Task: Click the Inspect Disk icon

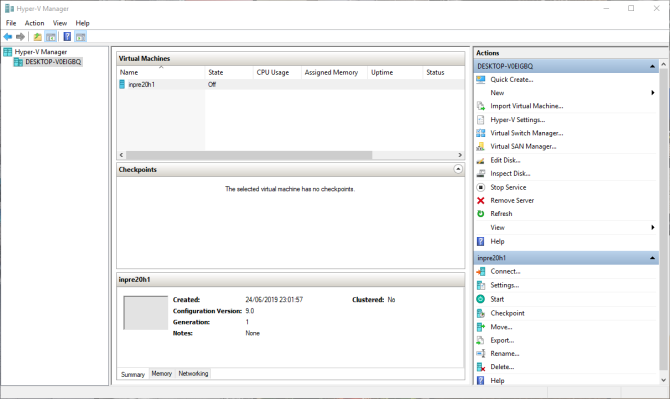Action: (x=481, y=173)
